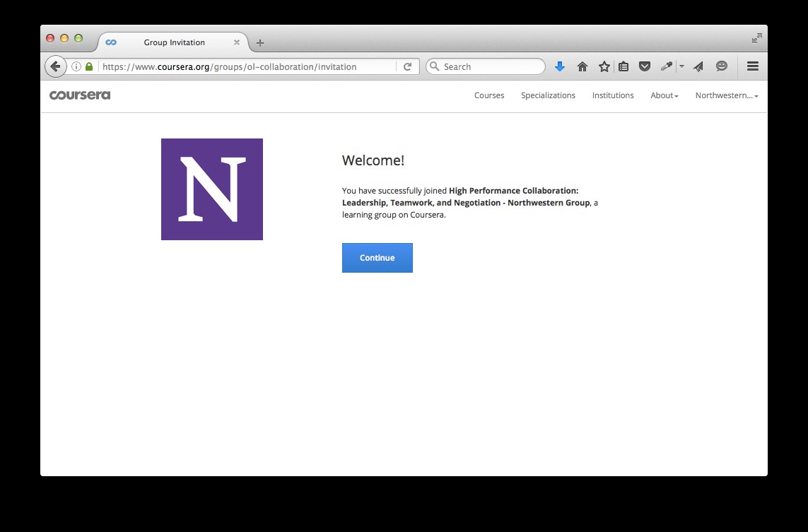808x532 pixels.
Task: Close the window with red button
Action: 50,38
